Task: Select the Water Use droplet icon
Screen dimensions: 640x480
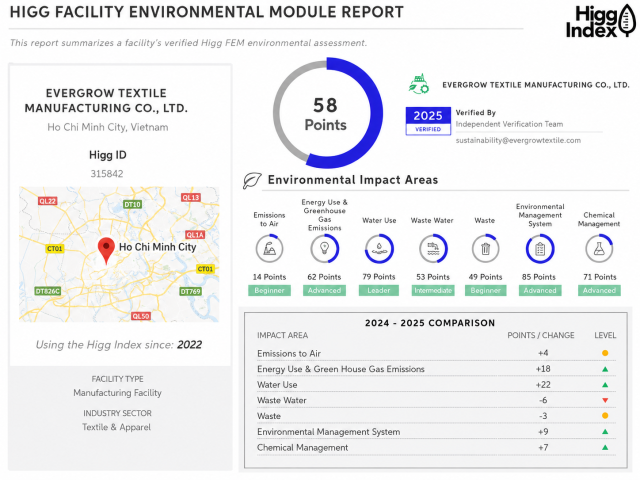Action: (x=379, y=249)
